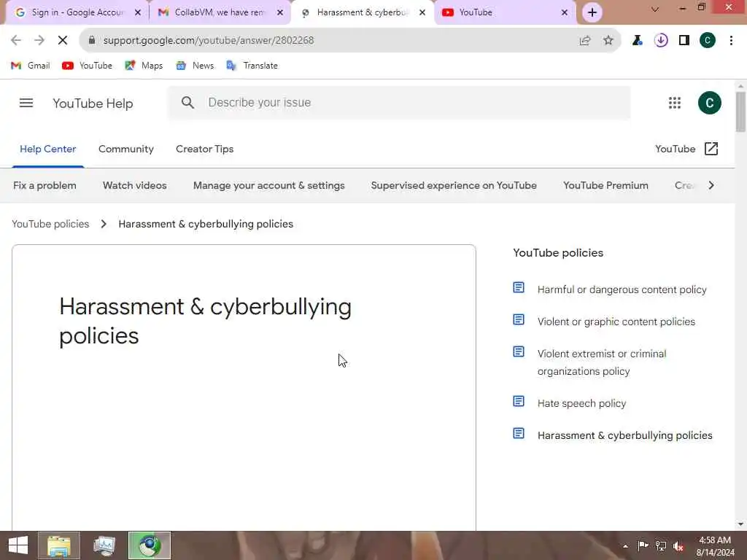Select the Community tab
747x560 pixels.
125,149
